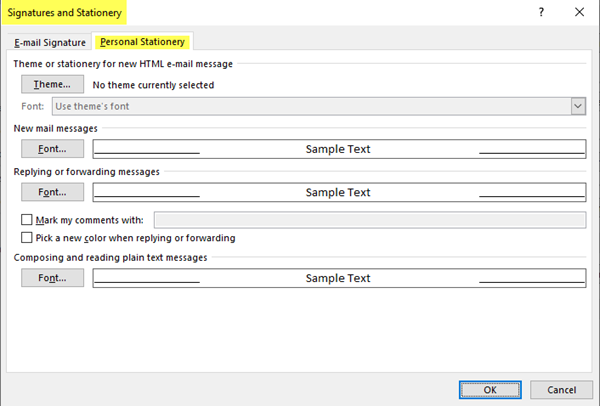Click the Help question mark icon

[541, 13]
